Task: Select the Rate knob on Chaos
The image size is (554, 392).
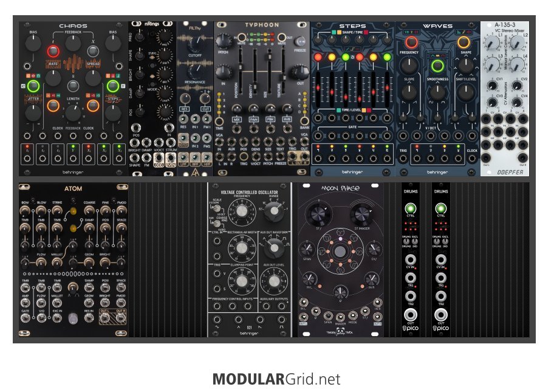Action: point(53,78)
